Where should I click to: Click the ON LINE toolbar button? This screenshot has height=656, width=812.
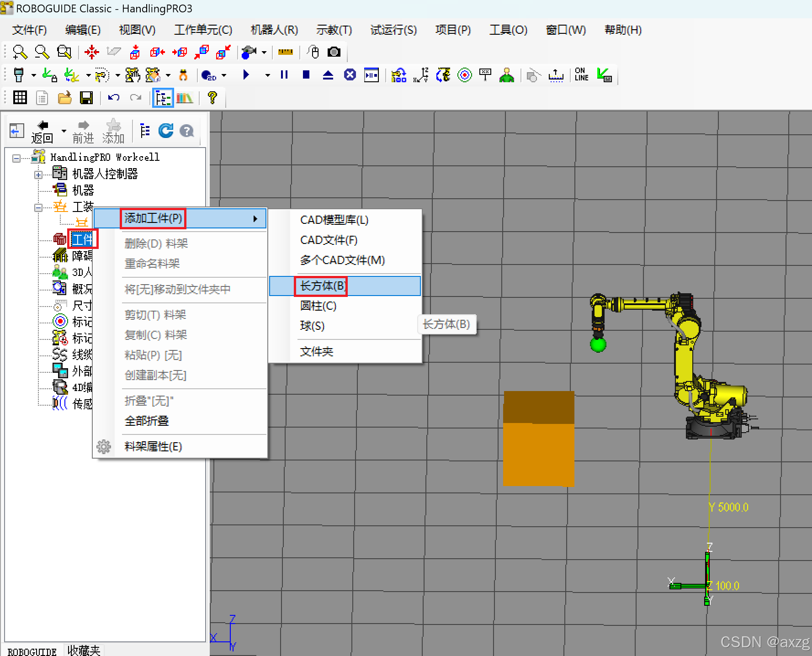pyautogui.click(x=581, y=74)
